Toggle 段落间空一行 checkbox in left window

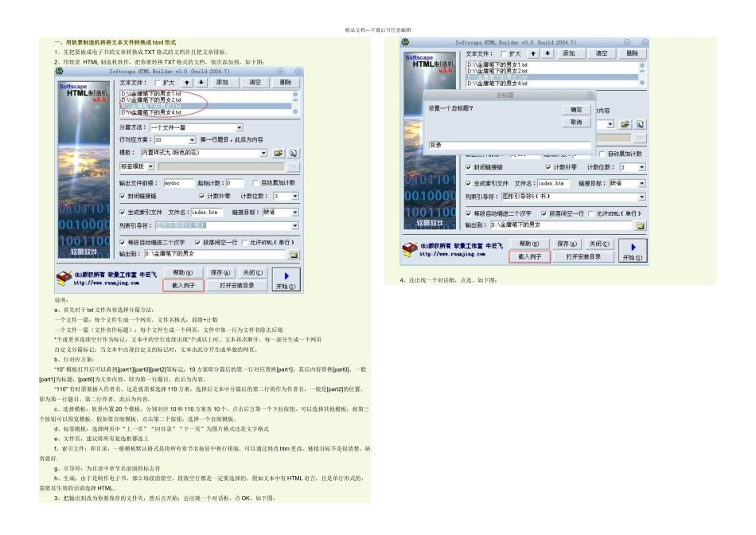tap(197, 242)
